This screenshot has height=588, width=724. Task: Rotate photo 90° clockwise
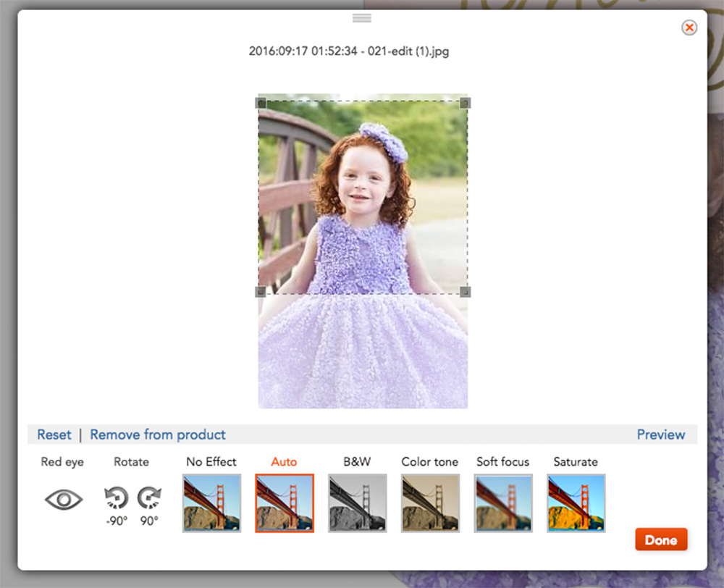150,498
